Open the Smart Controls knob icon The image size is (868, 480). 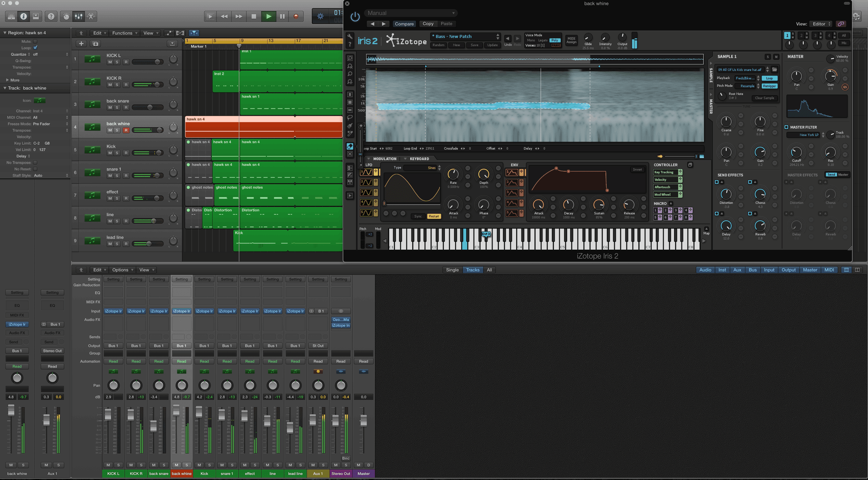click(66, 16)
